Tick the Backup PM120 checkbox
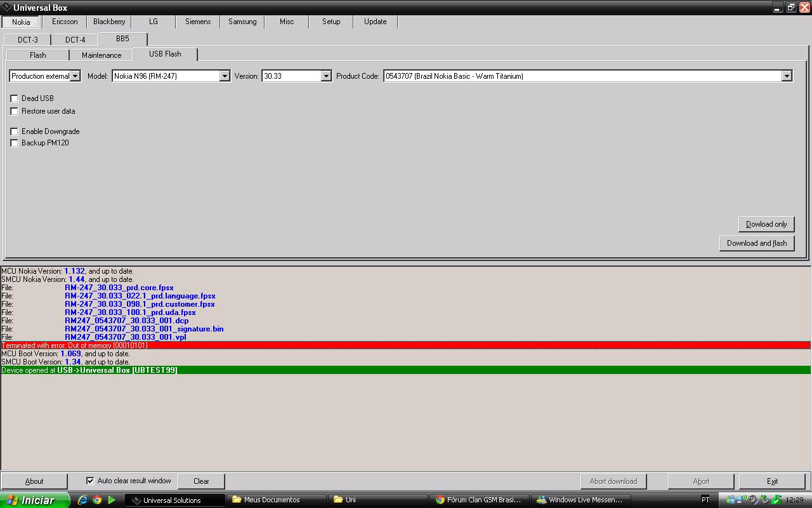The width and height of the screenshot is (812, 508). coord(15,143)
